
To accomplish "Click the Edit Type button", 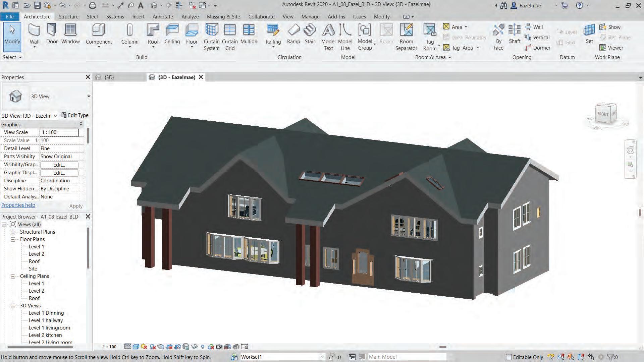I will click(x=75, y=115).
